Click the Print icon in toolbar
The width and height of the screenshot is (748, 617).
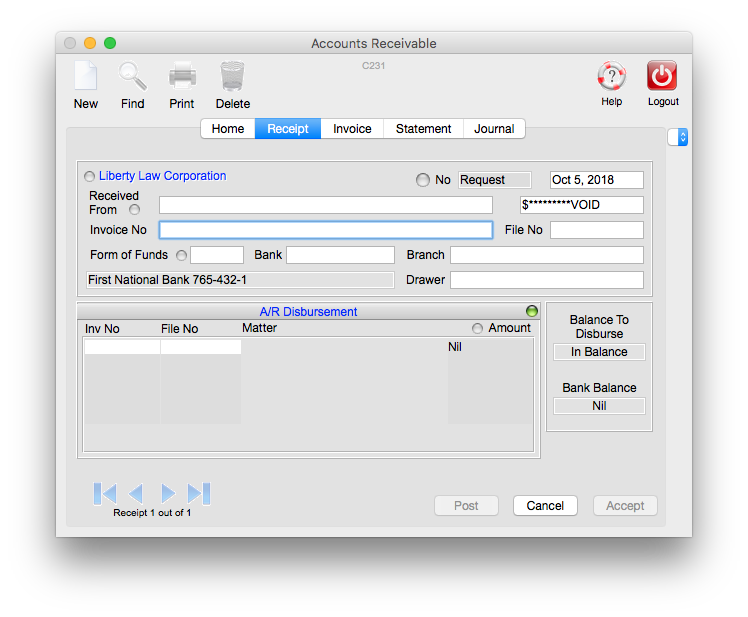pyautogui.click(x=182, y=78)
